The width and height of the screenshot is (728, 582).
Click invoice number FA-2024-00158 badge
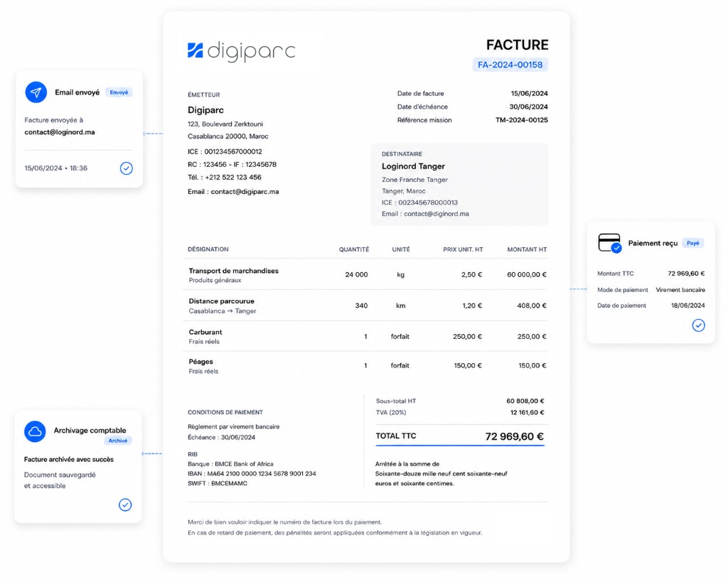tap(510, 65)
